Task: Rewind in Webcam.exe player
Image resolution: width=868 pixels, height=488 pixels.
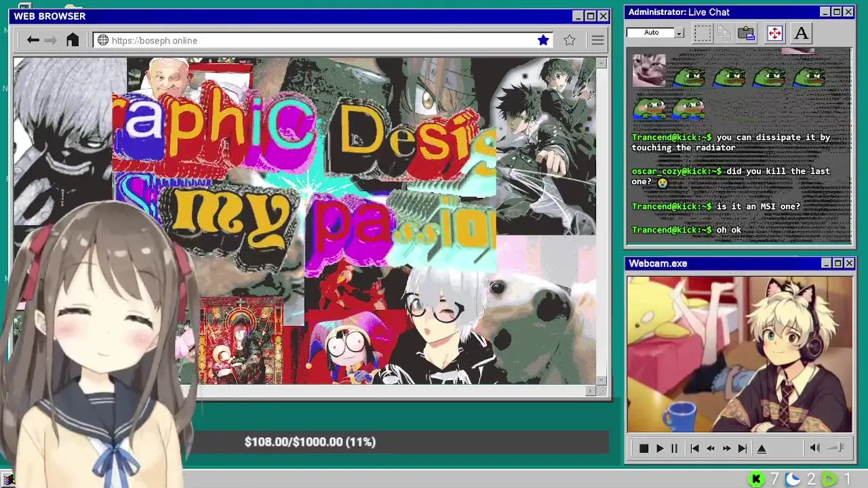Action: (711, 448)
